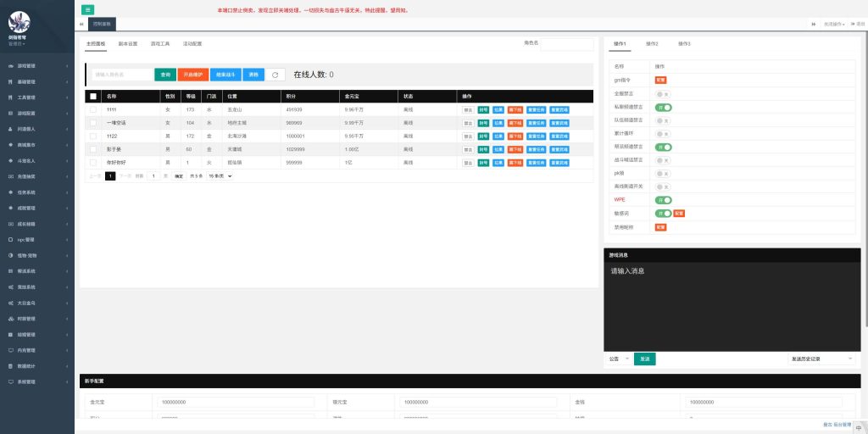
Task: Click the 系统管理 monitor icon in sidebar
Action: click(x=10, y=382)
